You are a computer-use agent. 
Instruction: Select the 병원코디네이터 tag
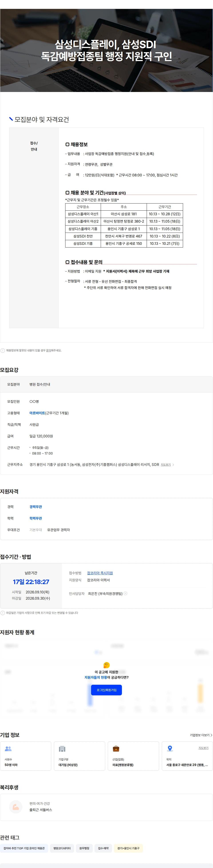pos(62,848)
